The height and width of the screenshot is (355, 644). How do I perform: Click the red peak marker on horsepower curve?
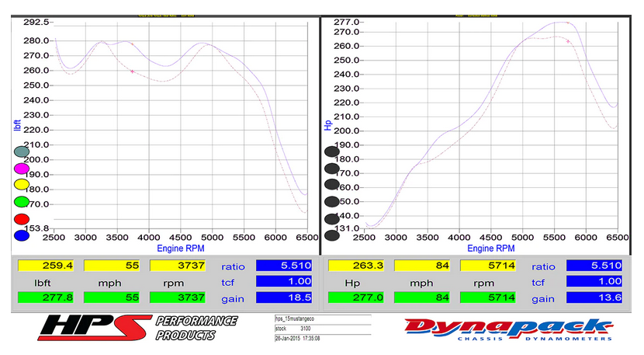click(568, 41)
